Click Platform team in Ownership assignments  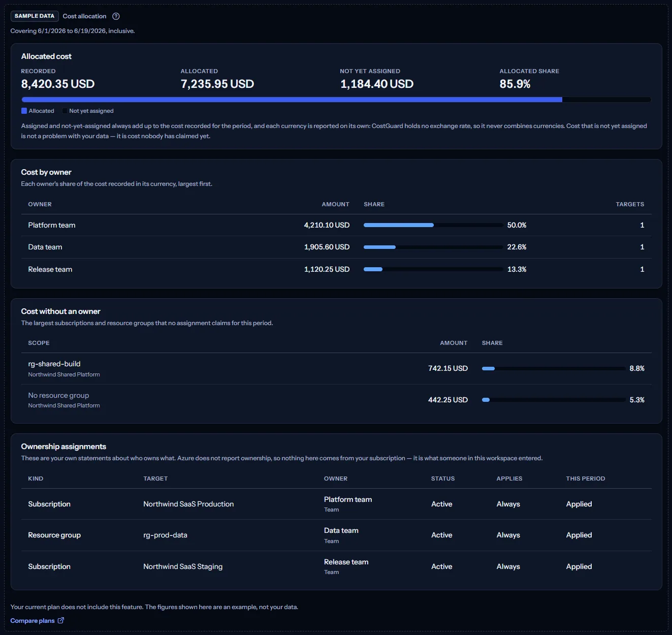coord(348,499)
